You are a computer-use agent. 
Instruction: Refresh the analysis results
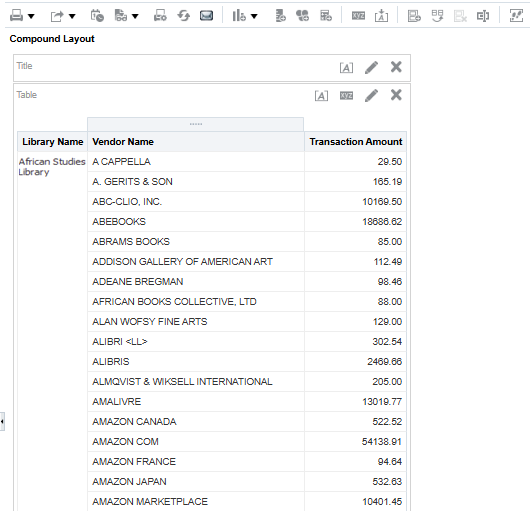(184, 16)
